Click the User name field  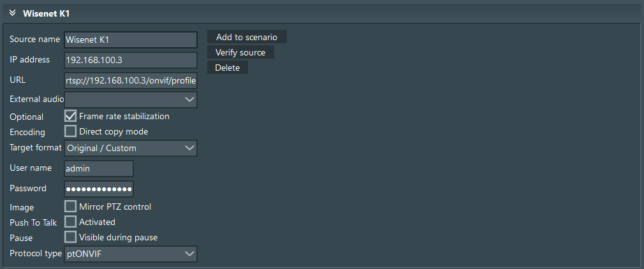coord(99,168)
